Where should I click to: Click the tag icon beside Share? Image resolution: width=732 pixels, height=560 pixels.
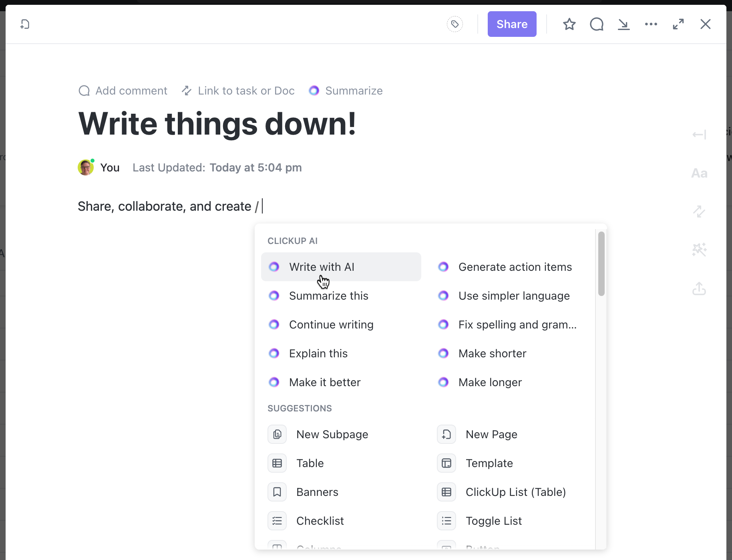[454, 24]
